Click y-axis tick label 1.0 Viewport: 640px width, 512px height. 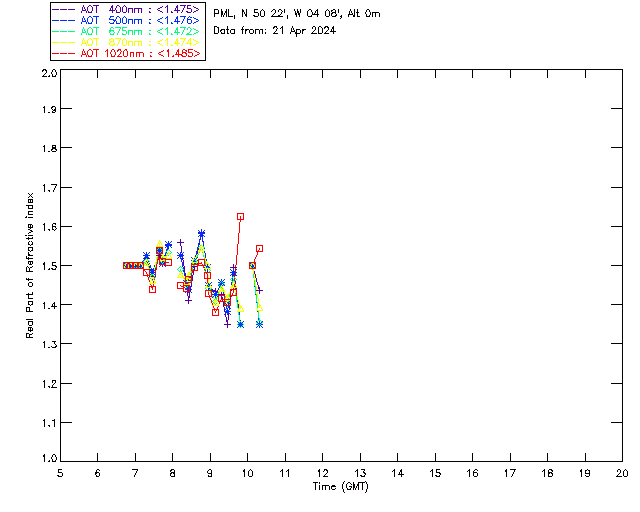click(x=49, y=459)
